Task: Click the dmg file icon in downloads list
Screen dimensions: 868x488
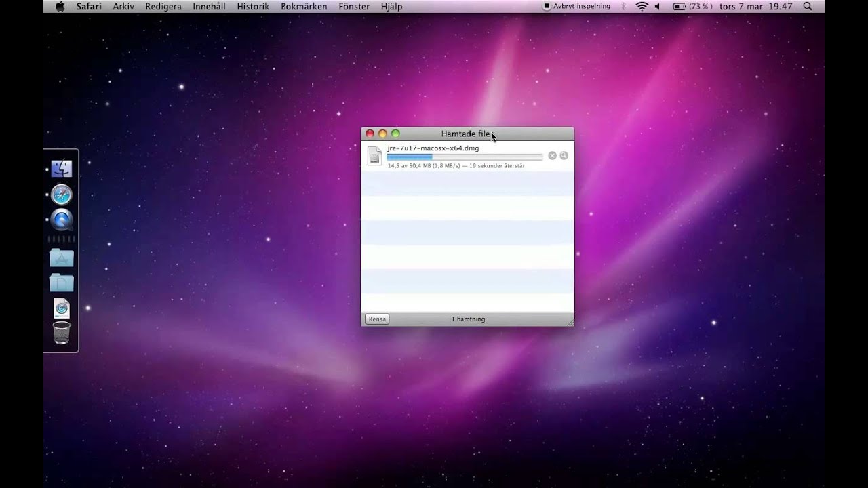Action: click(374, 156)
